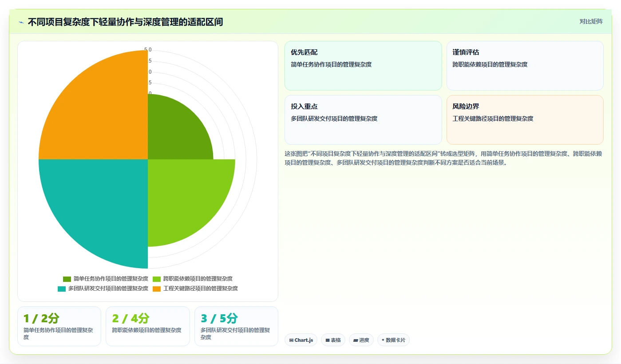The image size is (621, 364).
Task: Click the title 不同项目复杂度下轻量协作与深度管理的适配区间
Action: click(x=125, y=22)
